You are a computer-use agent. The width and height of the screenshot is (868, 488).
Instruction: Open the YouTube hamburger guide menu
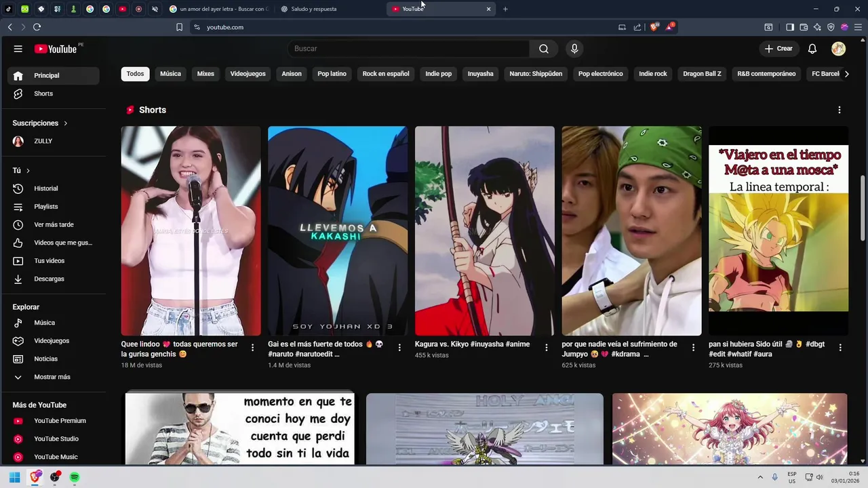click(x=18, y=49)
